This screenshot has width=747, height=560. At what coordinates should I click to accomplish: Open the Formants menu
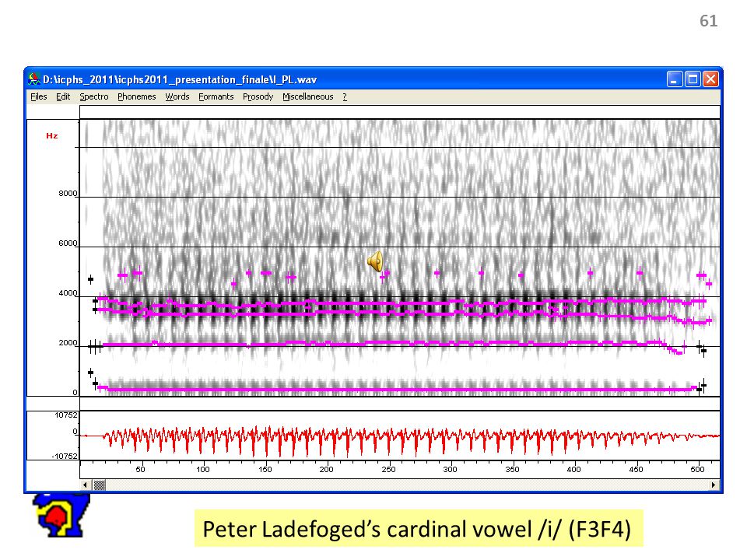[216, 96]
